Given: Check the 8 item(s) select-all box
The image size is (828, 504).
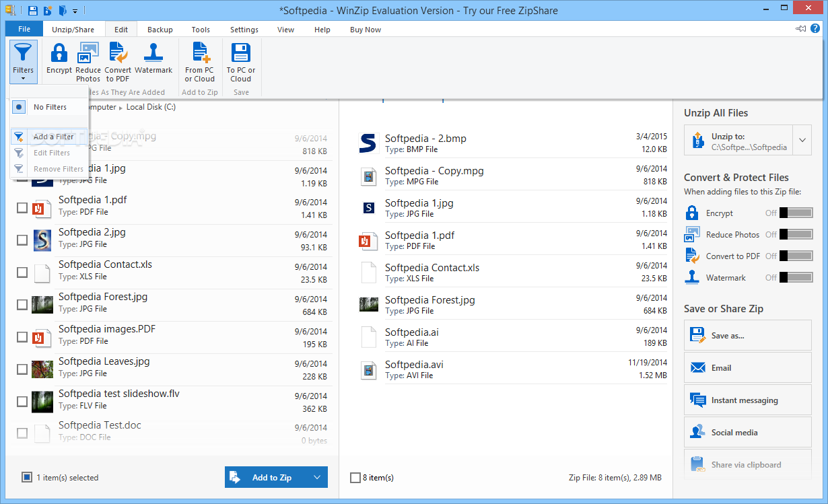Looking at the screenshot, I should 355,477.
